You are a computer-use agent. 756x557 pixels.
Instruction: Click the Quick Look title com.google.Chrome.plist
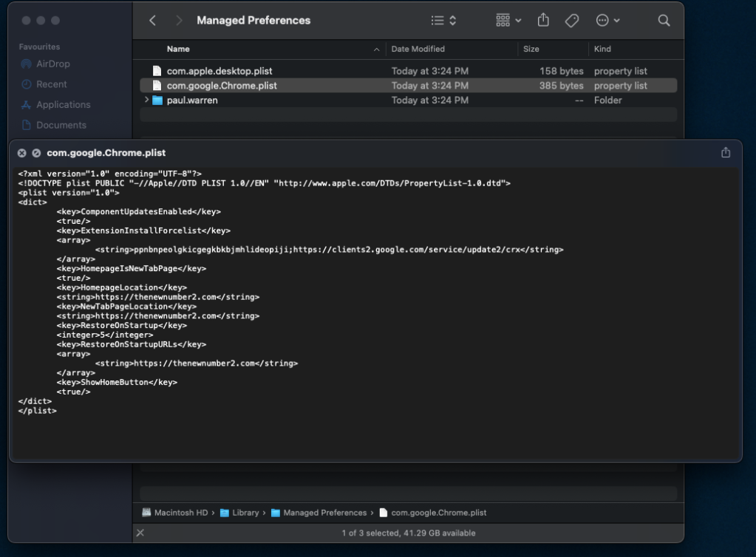[106, 153]
